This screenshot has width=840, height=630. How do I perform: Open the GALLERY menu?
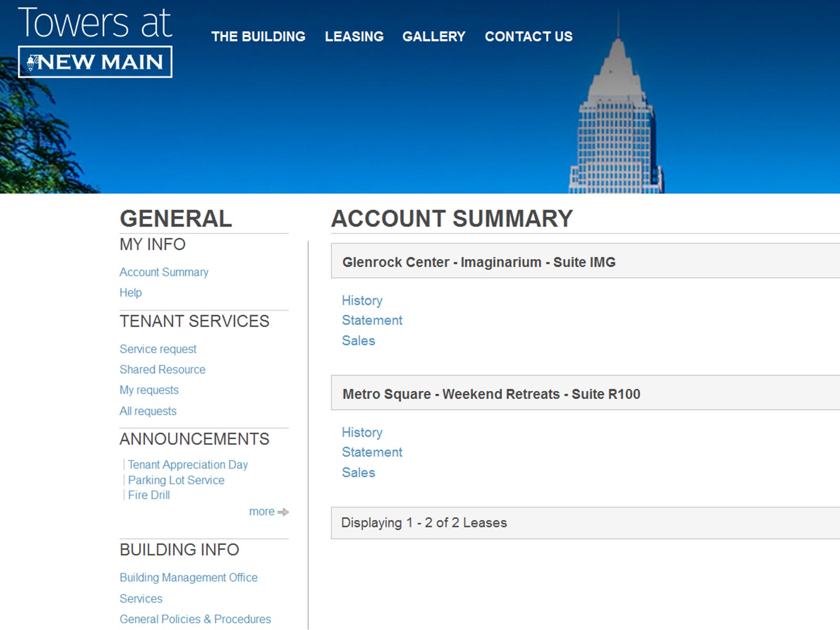(x=434, y=36)
